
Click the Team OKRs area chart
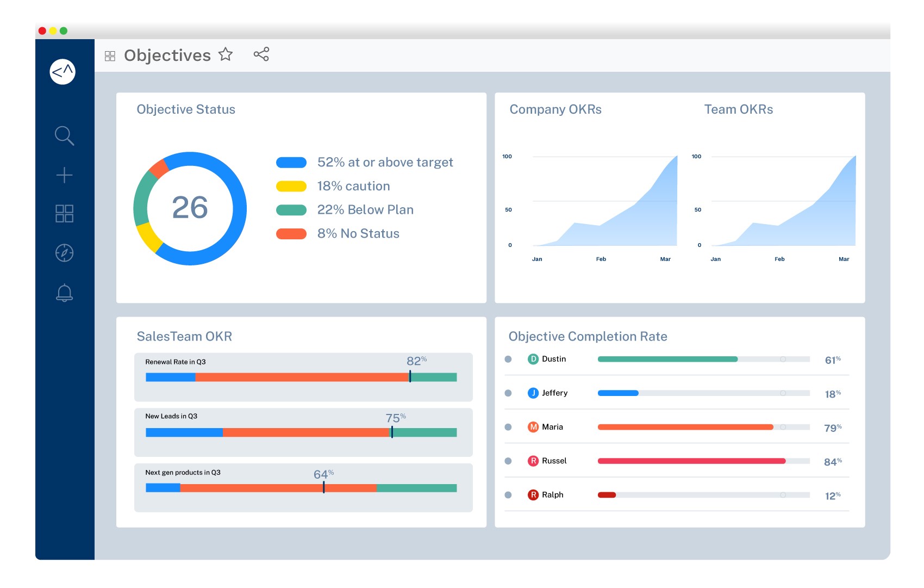(x=783, y=201)
